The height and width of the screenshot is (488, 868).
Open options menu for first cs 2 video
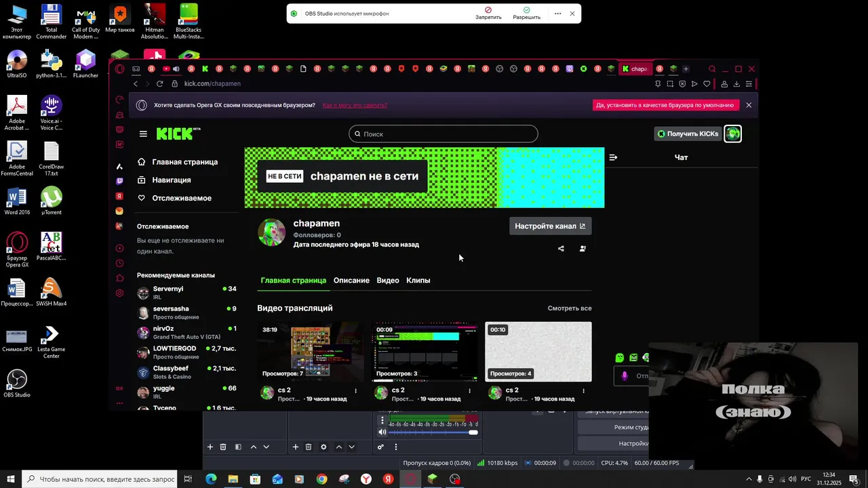click(356, 390)
